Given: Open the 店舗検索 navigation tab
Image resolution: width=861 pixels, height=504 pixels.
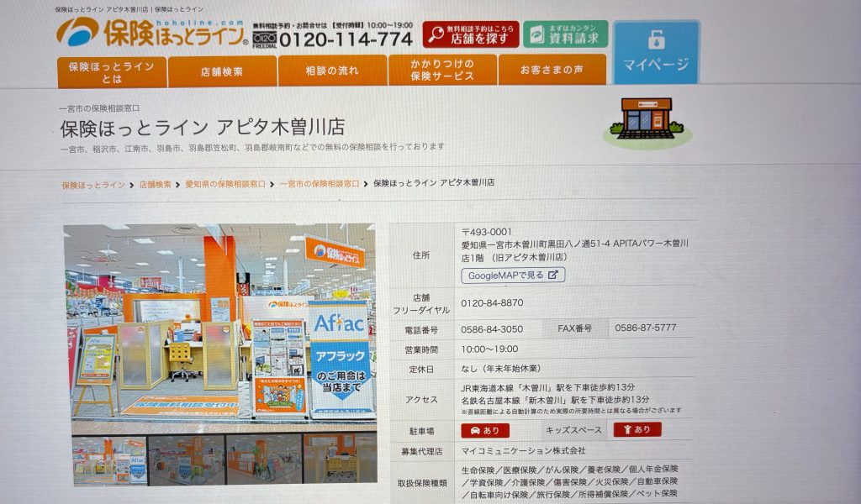Looking at the screenshot, I should coord(222,71).
